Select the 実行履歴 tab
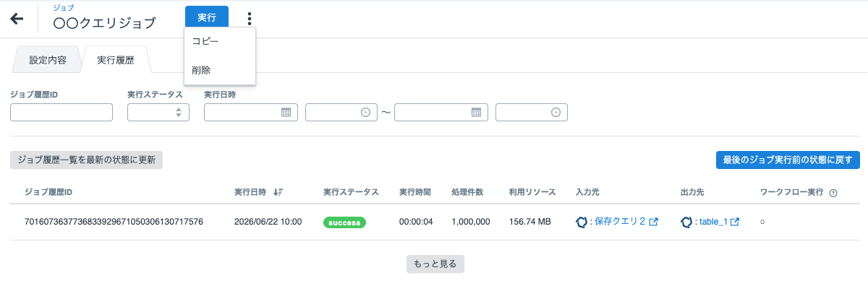Screen dimensions: 868x286 (116, 60)
